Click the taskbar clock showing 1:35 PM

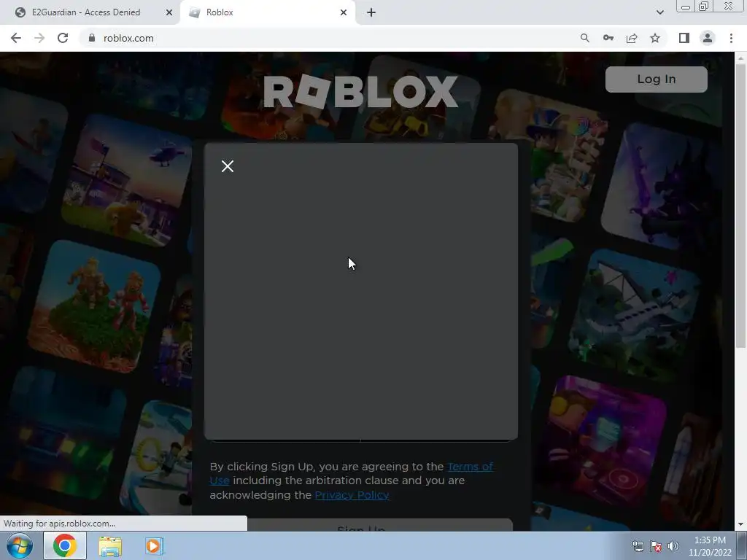pyautogui.click(x=709, y=546)
